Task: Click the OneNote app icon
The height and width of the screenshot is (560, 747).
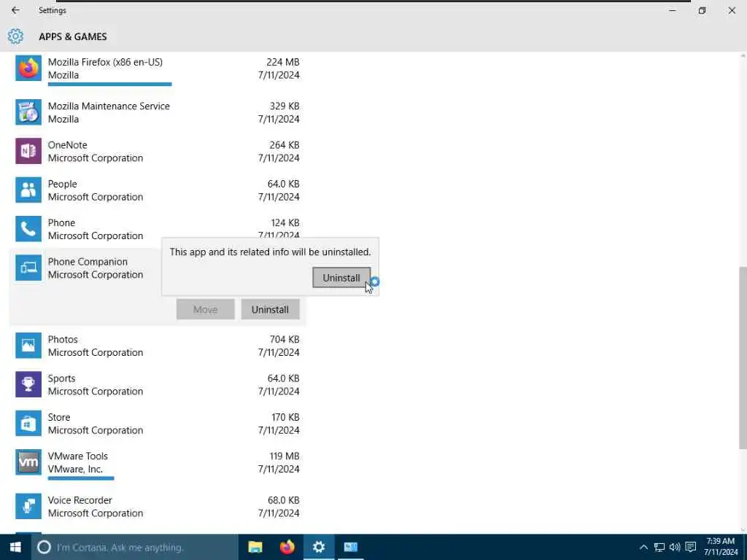Action: click(x=28, y=151)
